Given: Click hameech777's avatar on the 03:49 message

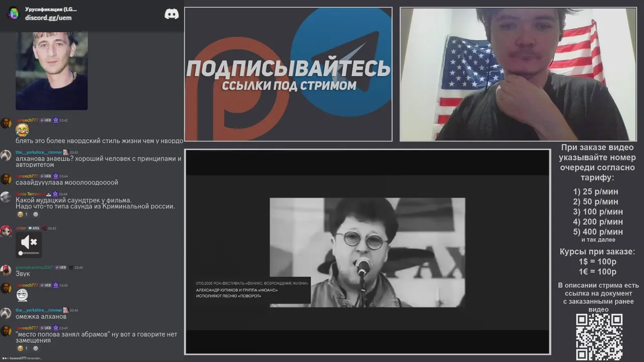Looking at the screenshot, I should [6, 330].
